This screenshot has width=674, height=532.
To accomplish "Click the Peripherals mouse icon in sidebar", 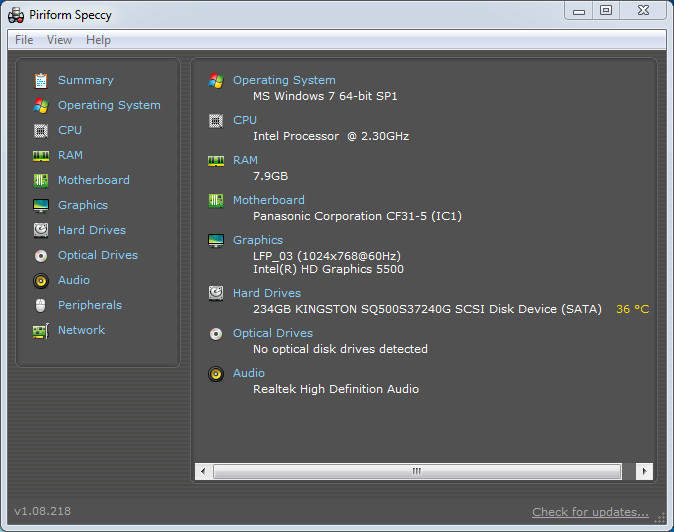I will [x=40, y=306].
